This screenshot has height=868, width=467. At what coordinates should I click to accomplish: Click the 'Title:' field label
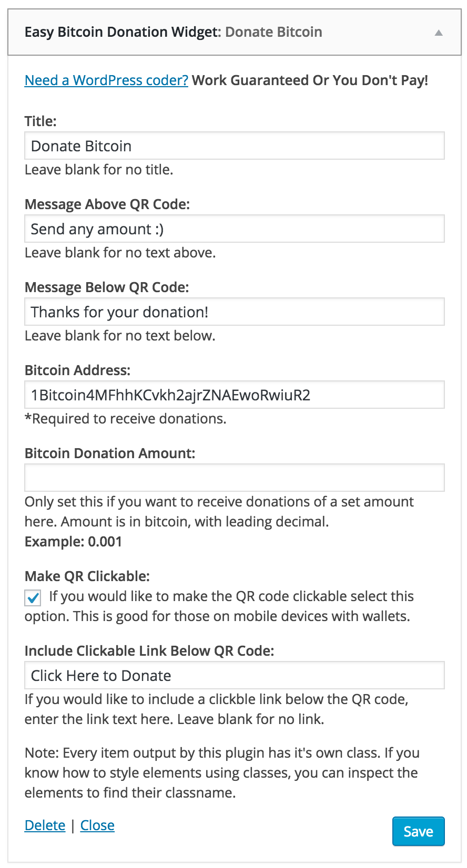click(x=40, y=121)
